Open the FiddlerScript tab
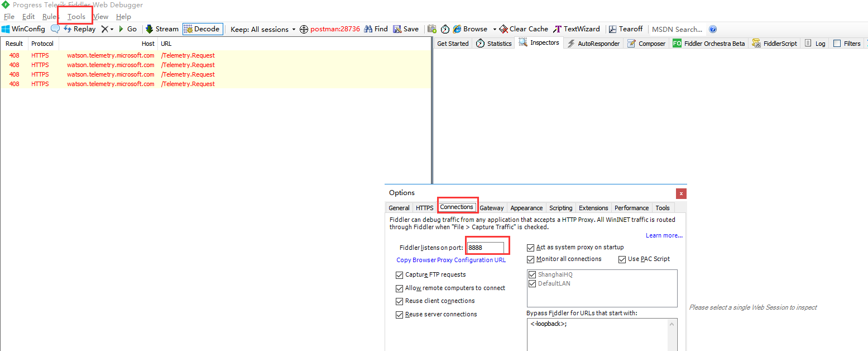 (x=774, y=44)
